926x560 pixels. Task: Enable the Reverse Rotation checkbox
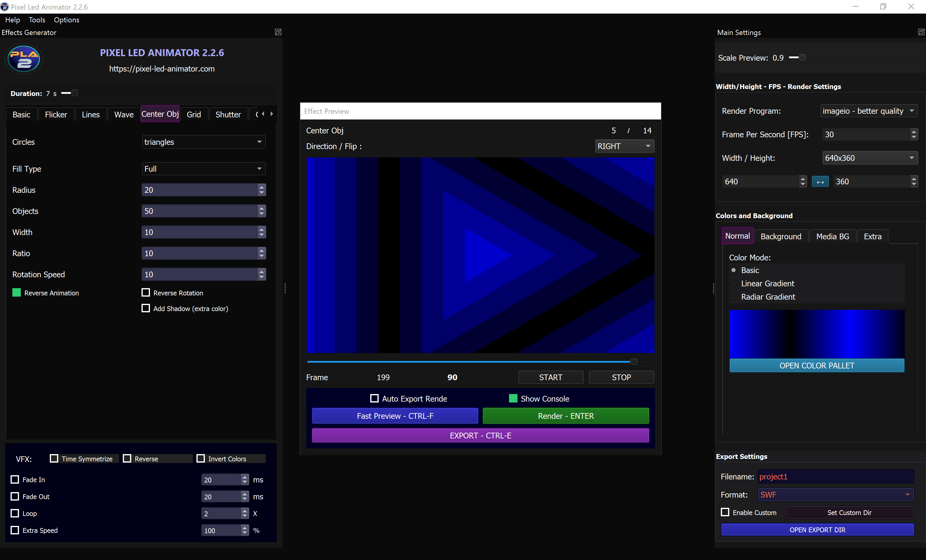pos(146,292)
